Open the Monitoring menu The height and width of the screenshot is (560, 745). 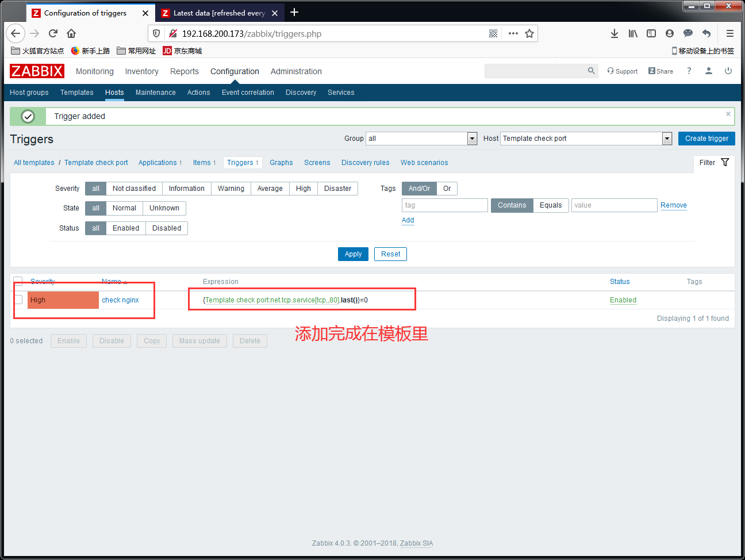point(95,71)
